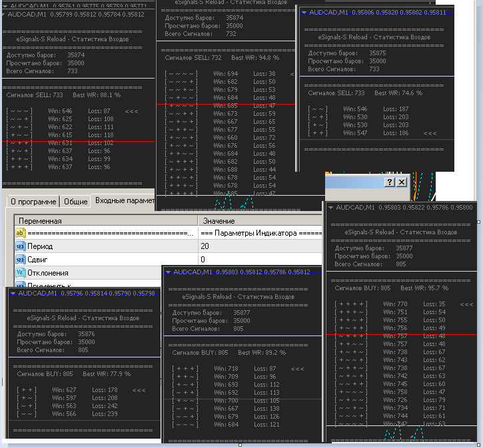Open the triangle menu of chart AUDCAD,M1 0.95796
The height and width of the screenshot is (448, 483).
tap(12, 293)
